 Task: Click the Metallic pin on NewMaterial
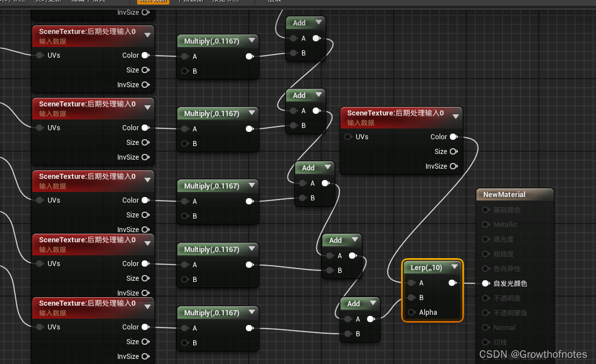486,225
